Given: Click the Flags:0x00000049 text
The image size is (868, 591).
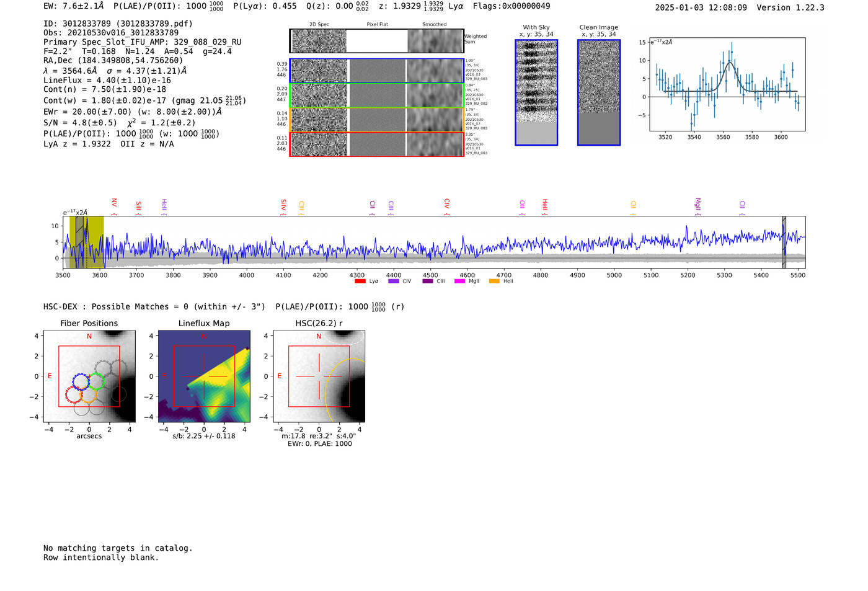Looking at the screenshot, I should (511, 6).
